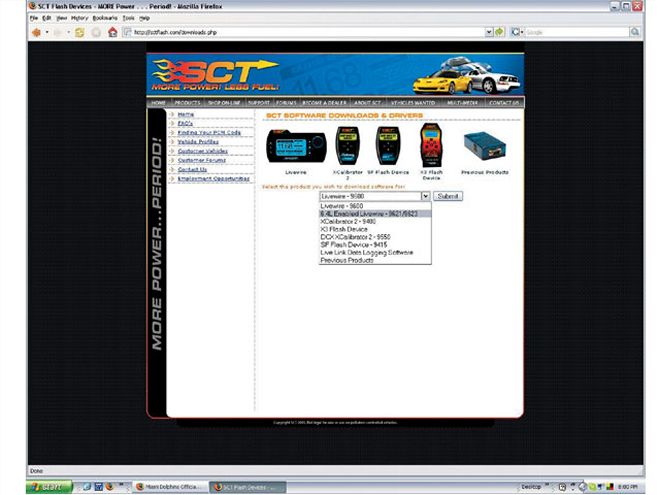This screenshot has height=495, width=660.
Task: Open the Employment Opportunities sidebar link
Action: [214, 179]
